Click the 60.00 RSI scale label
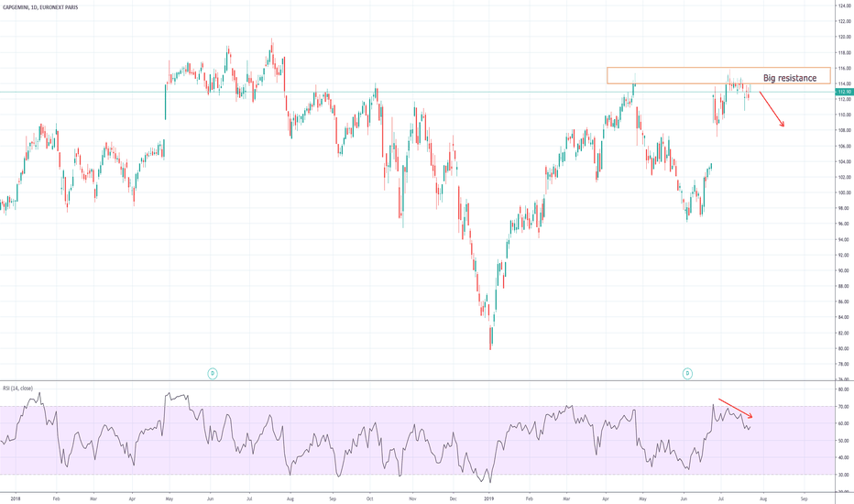This screenshot has height=504, width=854. pos(844,423)
